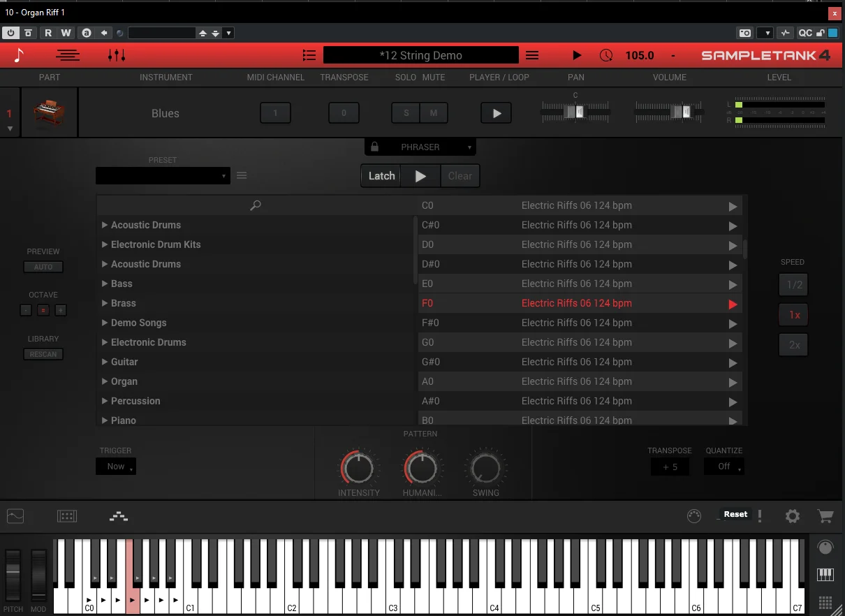The height and width of the screenshot is (616, 845).
Task: Click the red header transport play button
Action: (x=577, y=55)
